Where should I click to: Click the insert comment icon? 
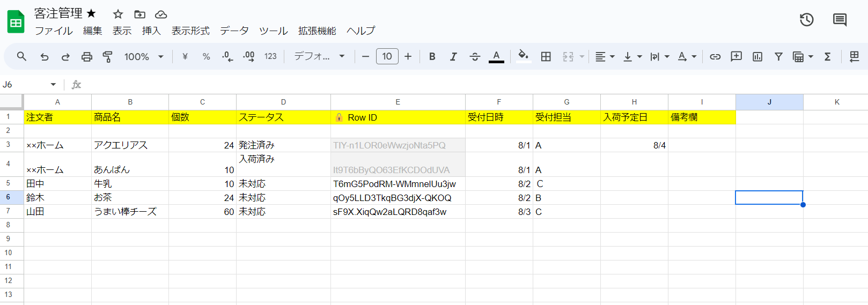coord(736,56)
